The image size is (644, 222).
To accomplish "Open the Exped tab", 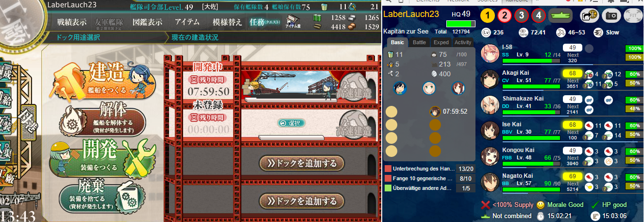I will click(x=441, y=43).
